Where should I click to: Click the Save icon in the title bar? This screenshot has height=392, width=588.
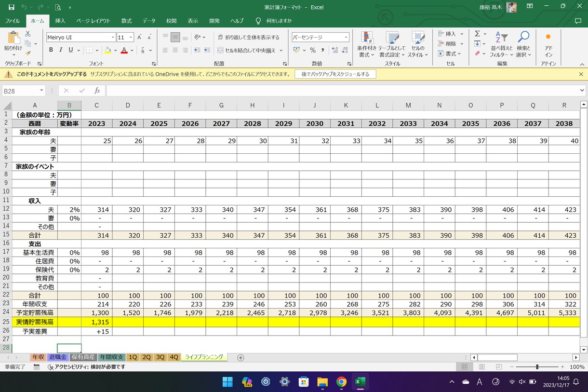click(12, 7)
